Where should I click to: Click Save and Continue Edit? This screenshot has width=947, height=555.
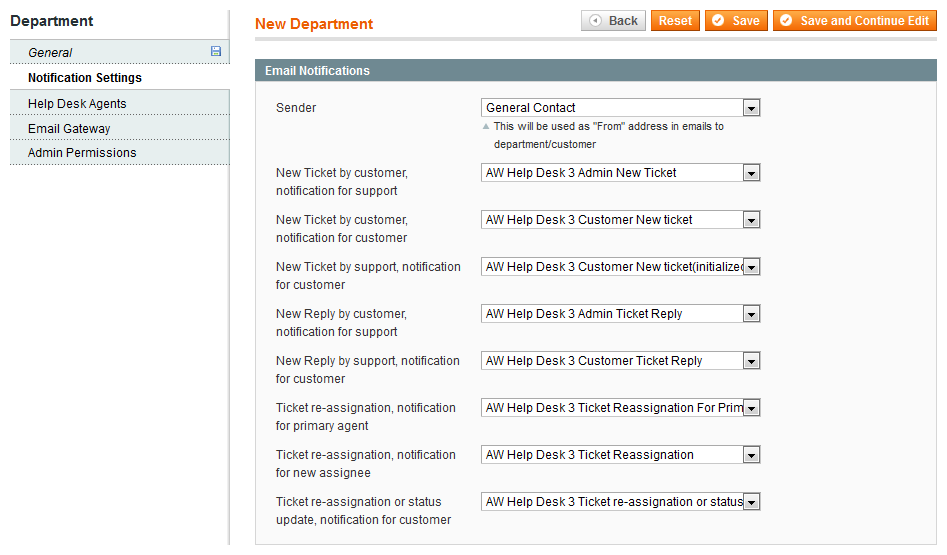pos(854,21)
